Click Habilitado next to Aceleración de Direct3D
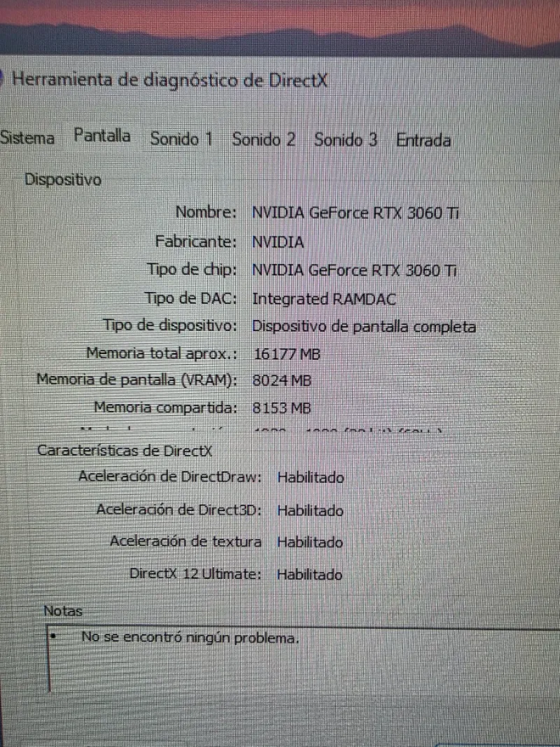Screen dimensions: 560x747 pos(311,510)
